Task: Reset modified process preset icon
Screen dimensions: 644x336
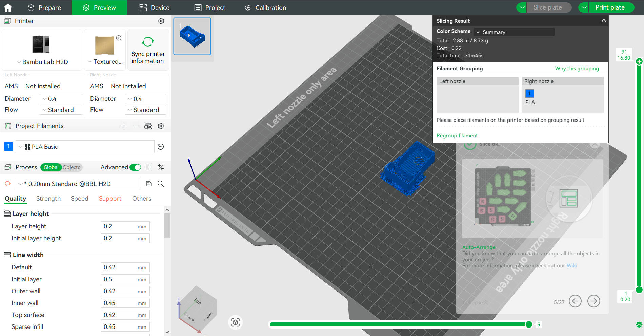Action: 7,184
